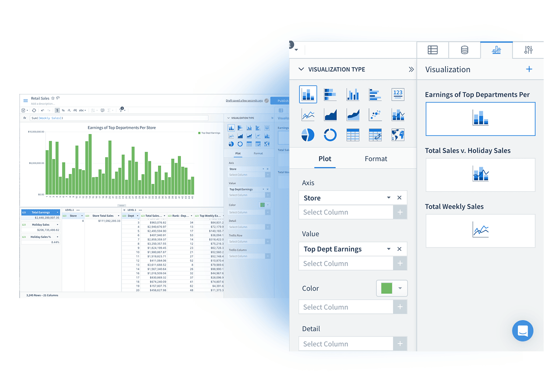Open the chat support bubble

(522, 331)
